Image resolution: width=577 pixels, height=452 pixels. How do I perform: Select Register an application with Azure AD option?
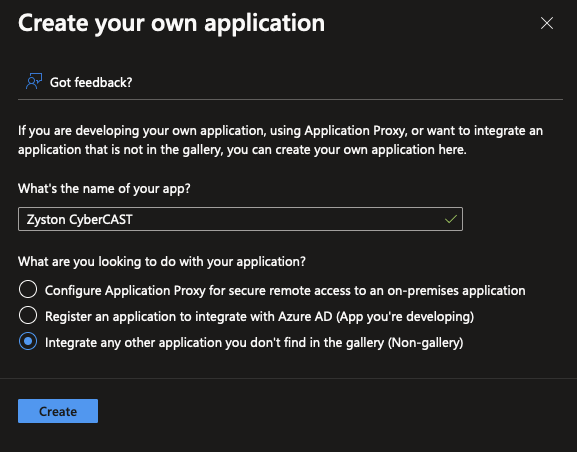coord(28,315)
